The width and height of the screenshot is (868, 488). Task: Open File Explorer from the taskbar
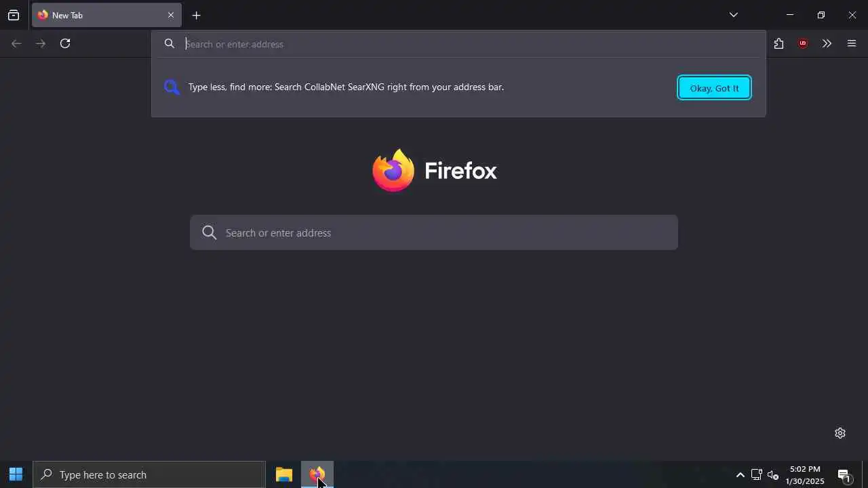(284, 474)
